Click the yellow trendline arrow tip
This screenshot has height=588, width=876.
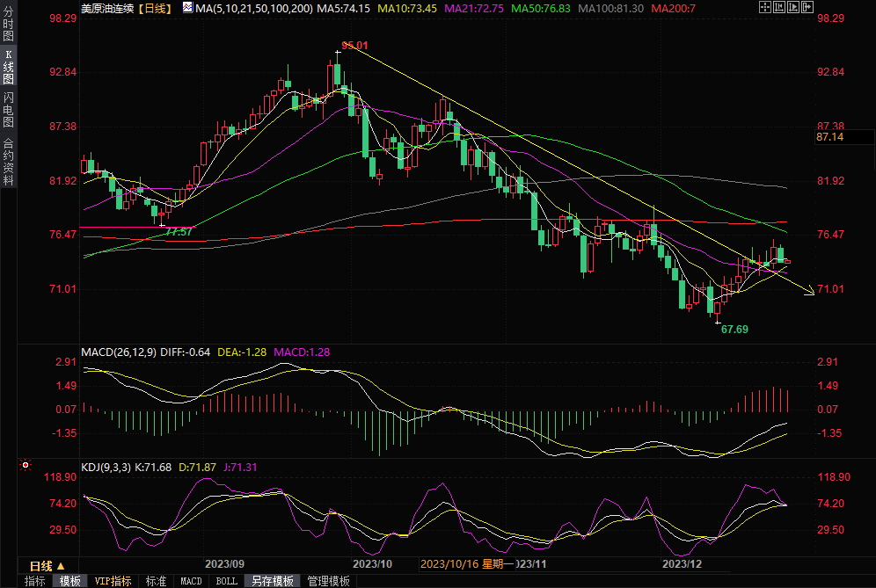tap(811, 294)
